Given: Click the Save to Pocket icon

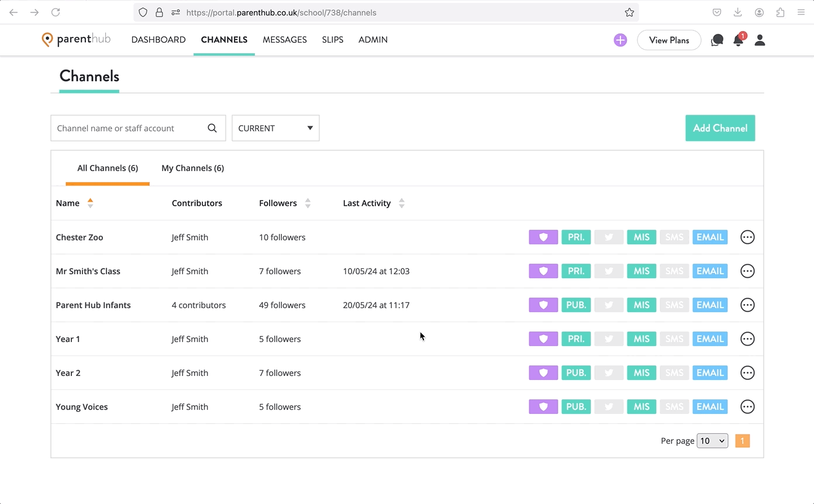Looking at the screenshot, I should pos(717,12).
